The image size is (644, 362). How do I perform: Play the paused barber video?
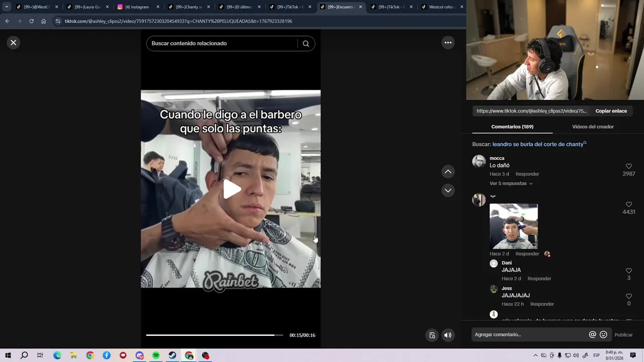[x=231, y=189]
